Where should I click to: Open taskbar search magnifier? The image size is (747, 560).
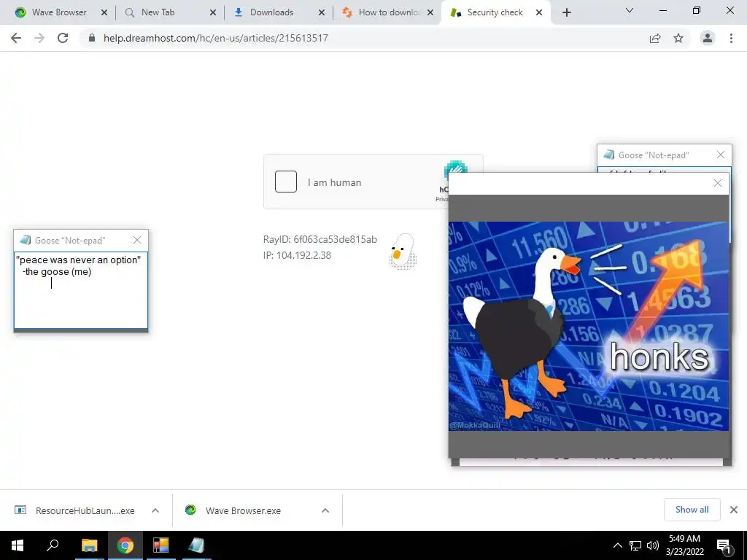click(x=53, y=545)
